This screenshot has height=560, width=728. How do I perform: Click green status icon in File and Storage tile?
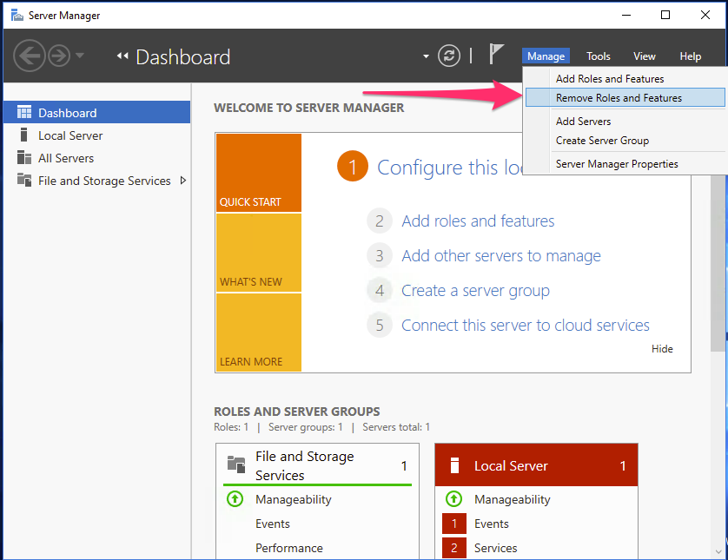pyautogui.click(x=235, y=498)
